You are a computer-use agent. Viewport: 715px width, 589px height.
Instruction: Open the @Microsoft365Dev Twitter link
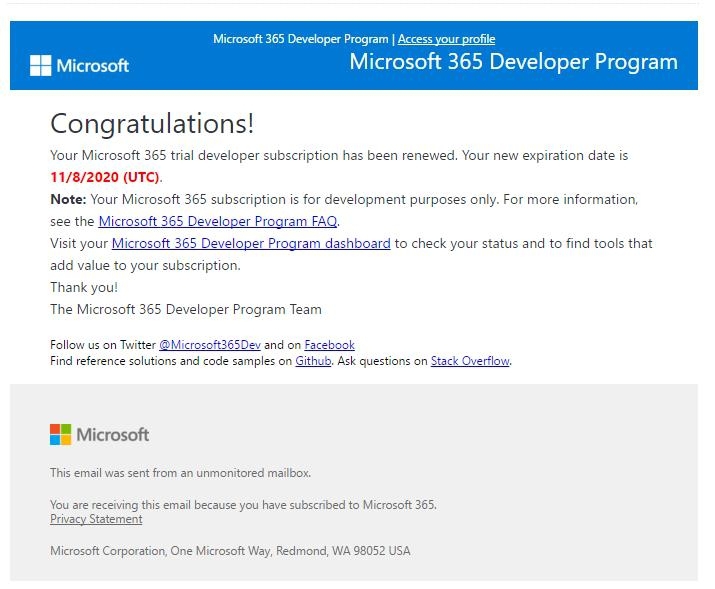tap(210, 345)
